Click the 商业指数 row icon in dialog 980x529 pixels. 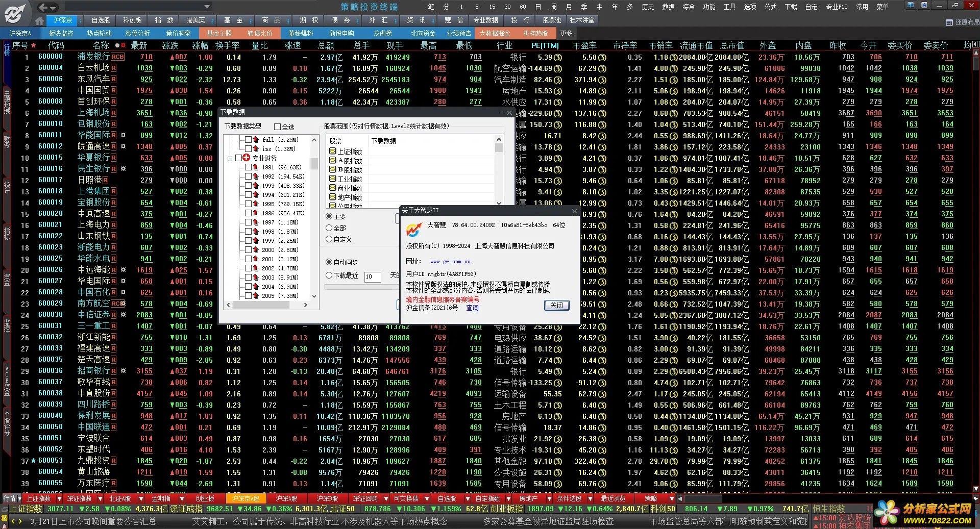(x=332, y=188)
